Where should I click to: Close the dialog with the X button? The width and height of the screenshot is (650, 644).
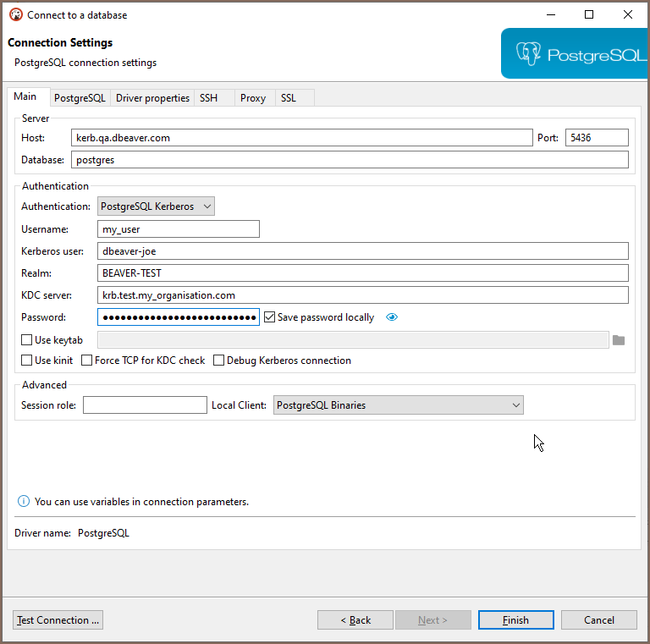[628, 15]
